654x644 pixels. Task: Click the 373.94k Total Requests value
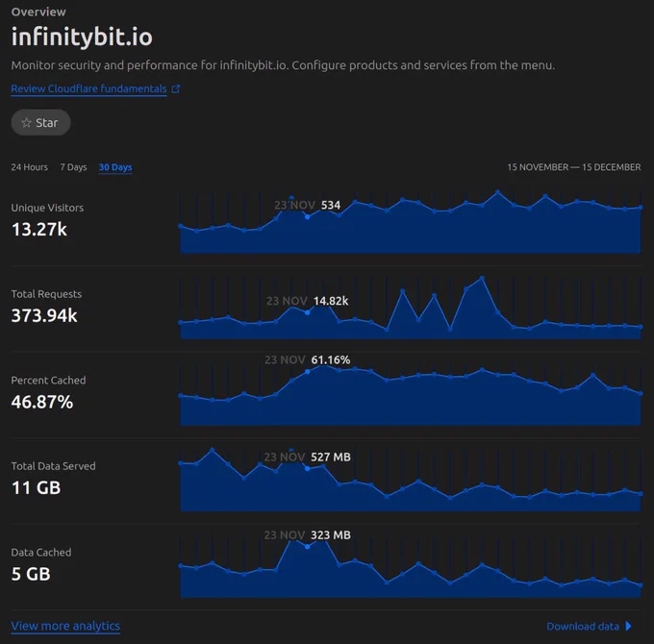click(x=44, y=315)
